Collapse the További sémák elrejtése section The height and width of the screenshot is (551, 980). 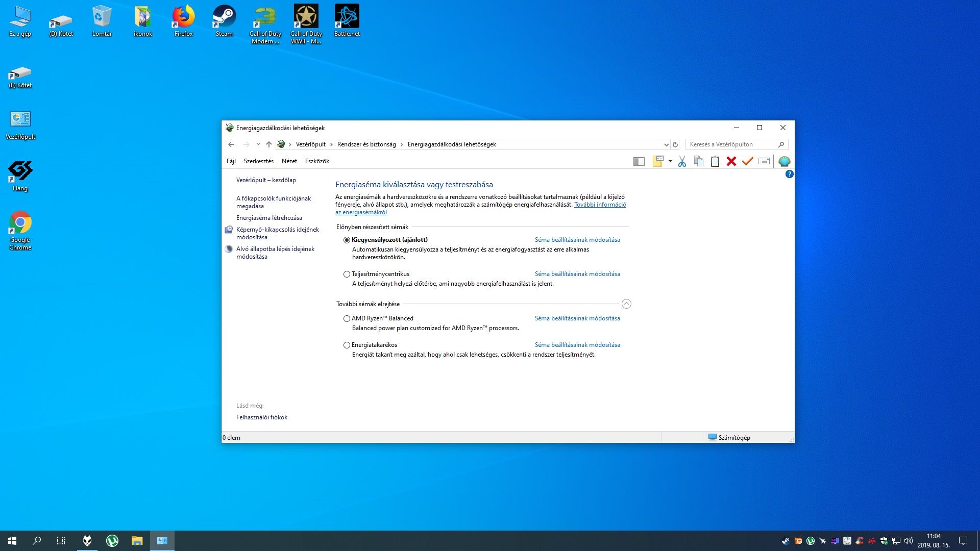626,304
